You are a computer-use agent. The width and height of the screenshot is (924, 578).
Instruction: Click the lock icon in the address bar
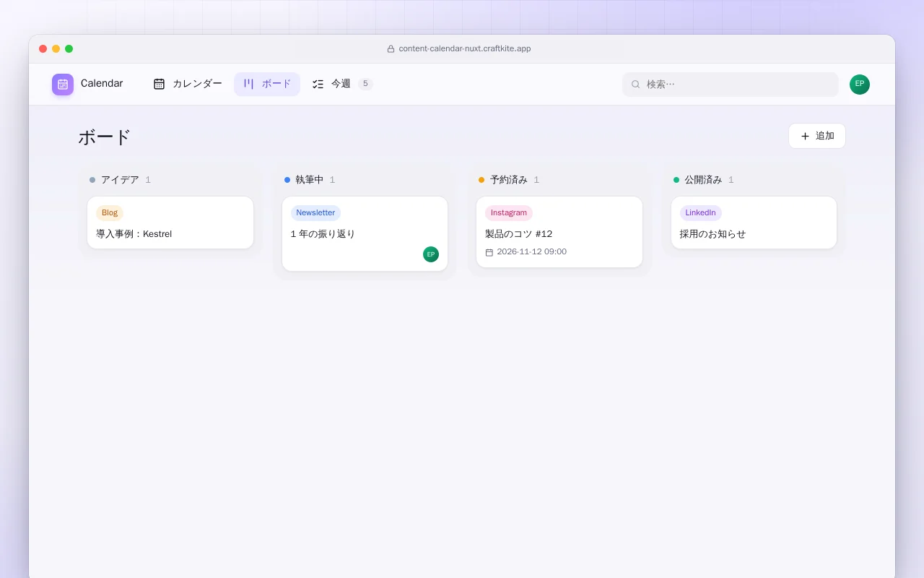[x=391, y=49]
